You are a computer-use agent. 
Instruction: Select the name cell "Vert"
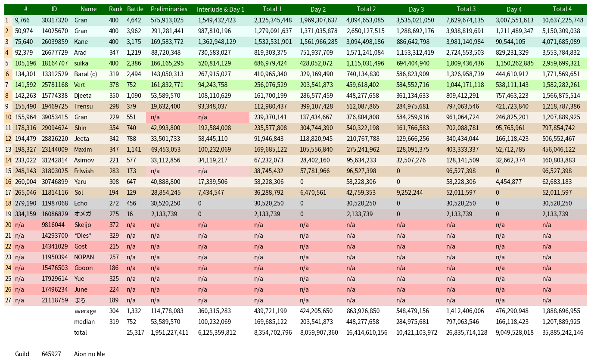(80, 85)
